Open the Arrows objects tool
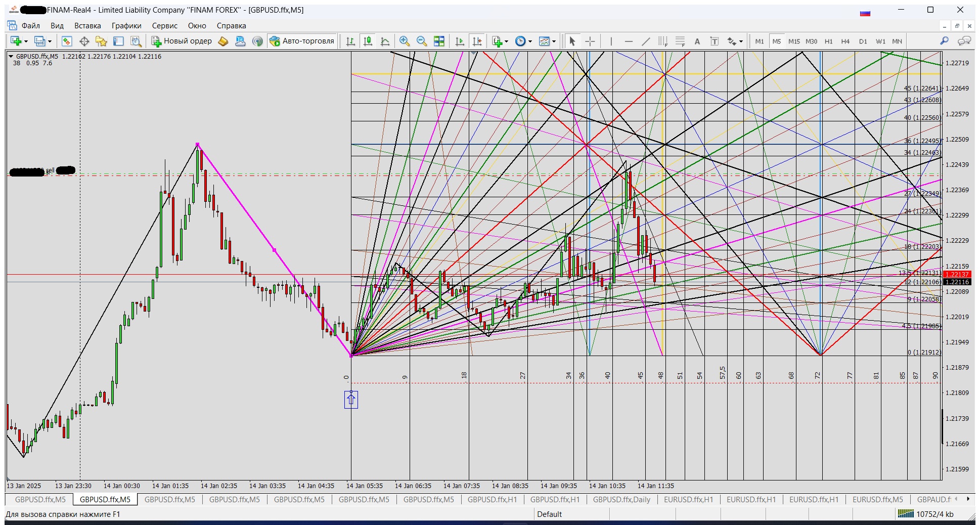Screen dimensions: 980x525 pos(732,41)
